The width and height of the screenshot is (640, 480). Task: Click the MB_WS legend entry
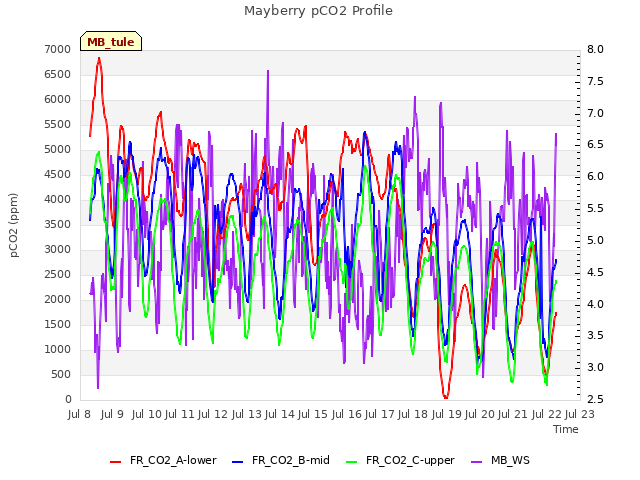[x=500, y=460]
